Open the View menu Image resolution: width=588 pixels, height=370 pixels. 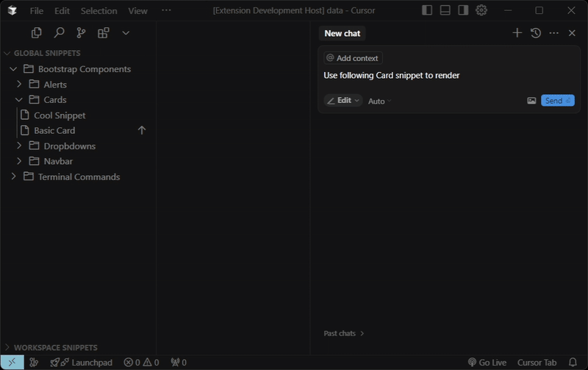pos(137,11)
